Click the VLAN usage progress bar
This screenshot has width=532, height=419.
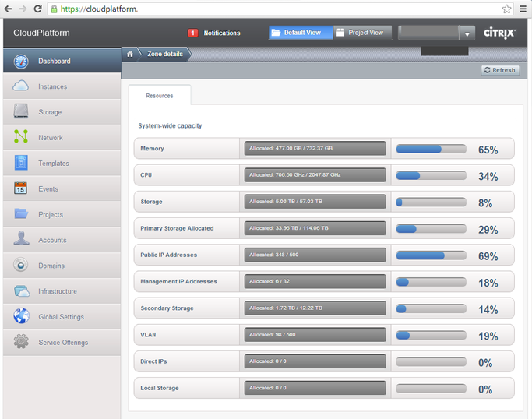(431, 335)
